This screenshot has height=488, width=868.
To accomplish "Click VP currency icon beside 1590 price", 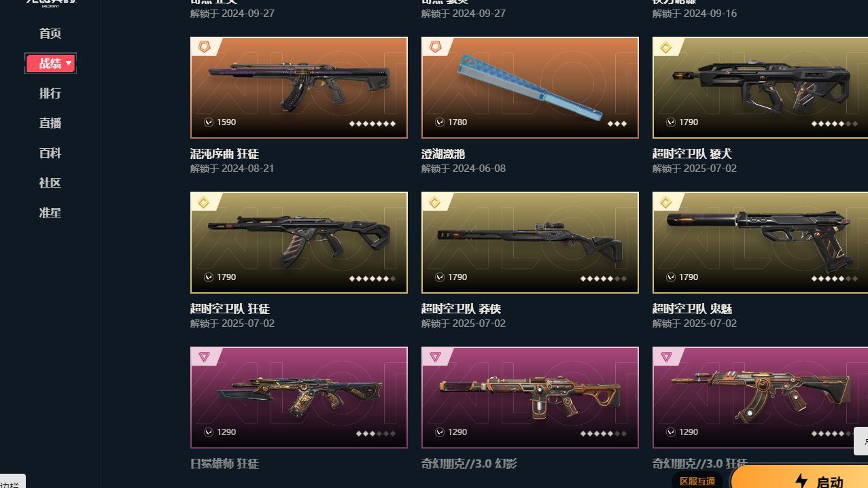I will (x=209, y=122).
